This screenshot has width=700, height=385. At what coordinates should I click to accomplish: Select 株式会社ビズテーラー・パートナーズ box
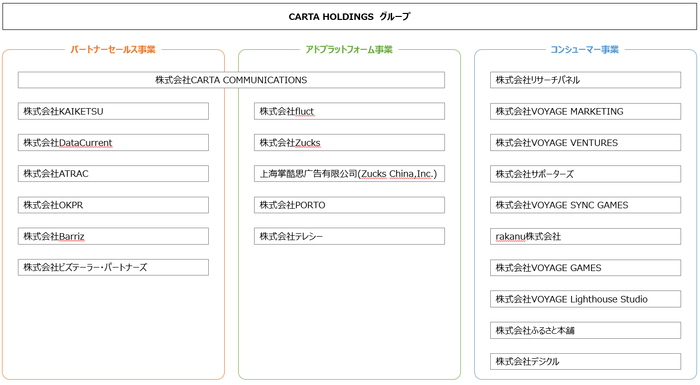tap(113, 268)
